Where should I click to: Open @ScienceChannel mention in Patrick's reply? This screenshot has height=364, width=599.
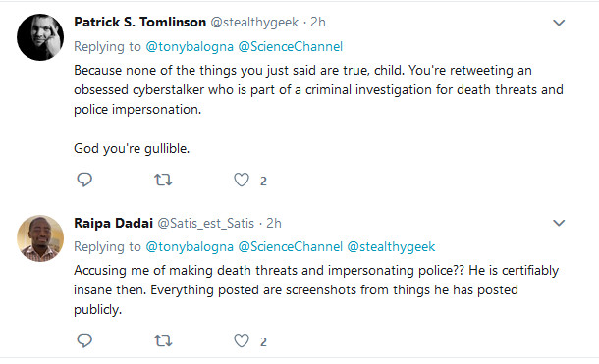coord(291,46)
